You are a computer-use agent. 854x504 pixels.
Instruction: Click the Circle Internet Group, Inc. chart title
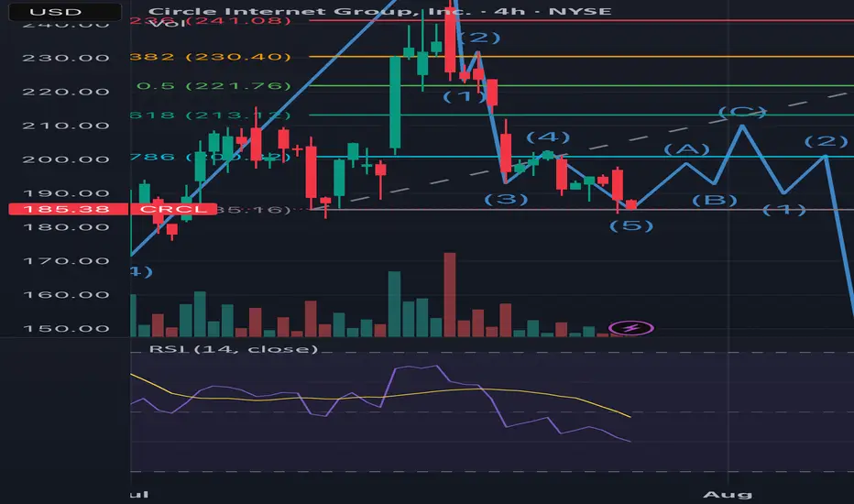379,11
